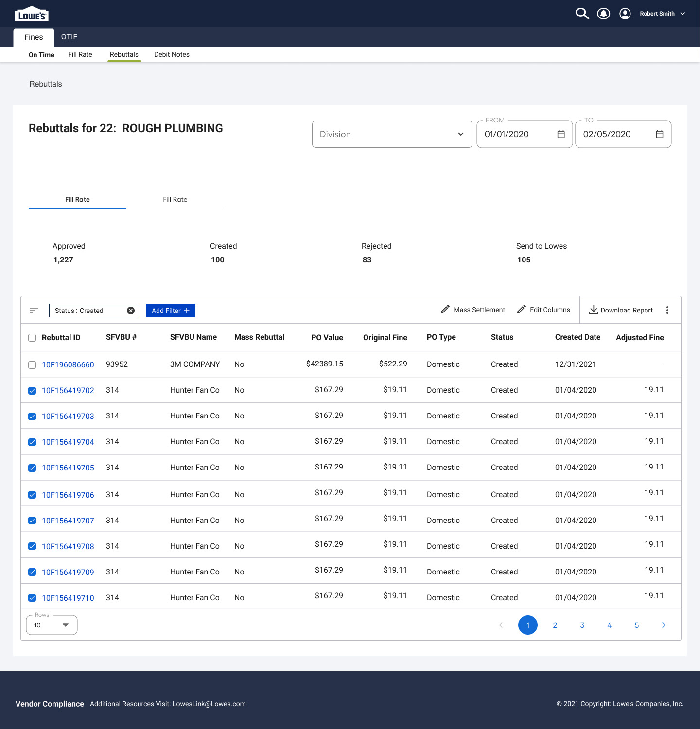Click the Rejected count 83
Screen dimensions: 700x729
[x=367, y=260]
